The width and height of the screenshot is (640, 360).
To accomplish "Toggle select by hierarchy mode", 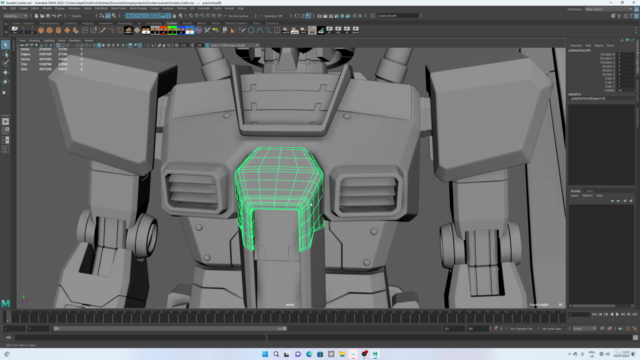I will point(102,16).
